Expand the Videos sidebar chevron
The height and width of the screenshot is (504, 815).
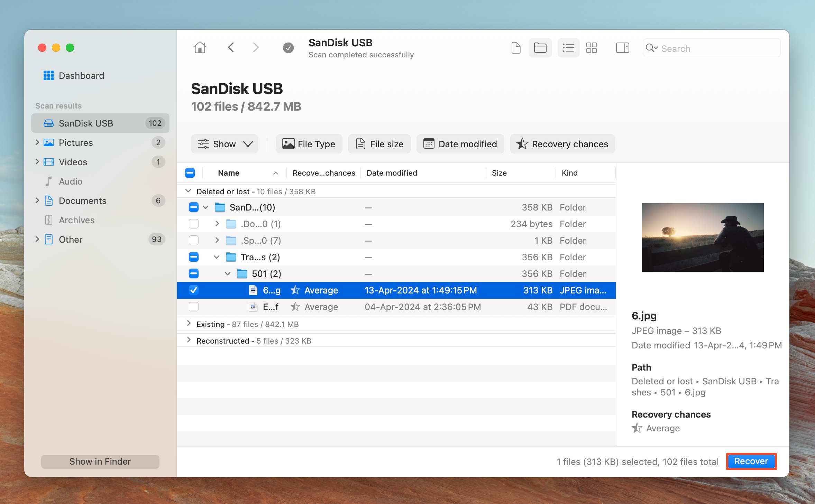pyautogui.click(x=37, y=162)
